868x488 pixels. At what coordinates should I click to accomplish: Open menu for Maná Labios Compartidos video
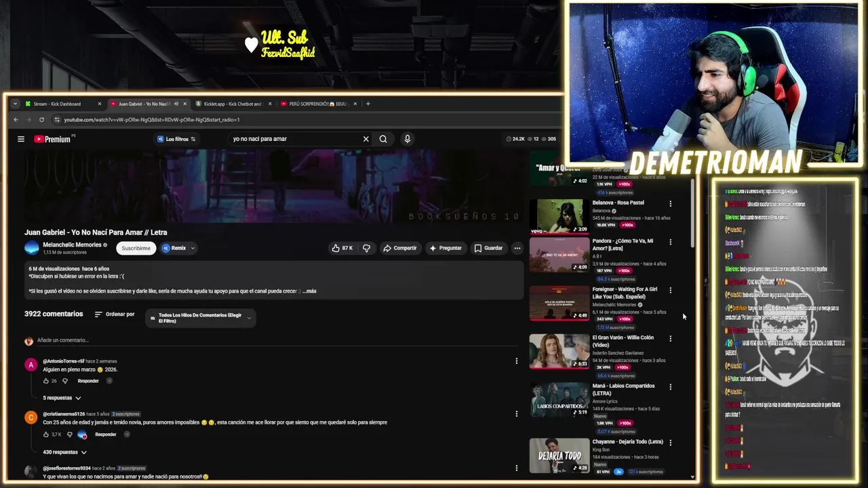670,387
